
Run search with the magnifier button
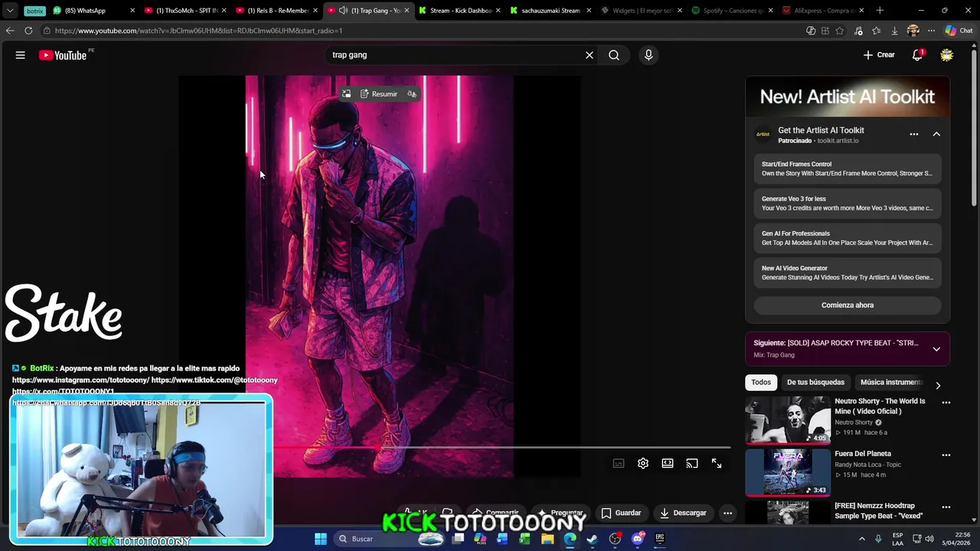(x=614, y=55)
